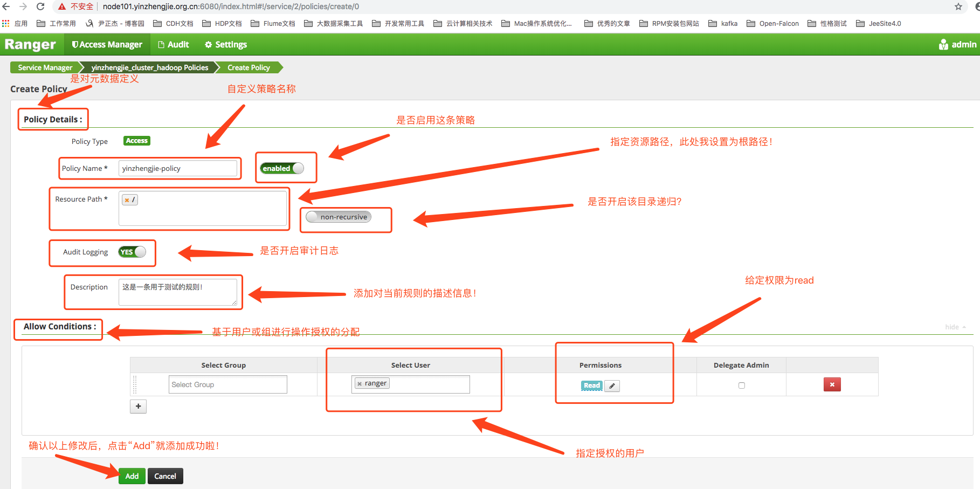The width and height of the screenshot is (980, 489).
Task: Click the Access policy type badge
Action: [137, 141]
